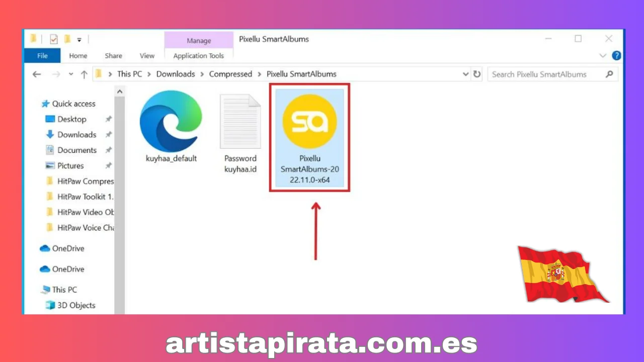Open Application Tools under Manage
The image size is (644, 362).
pos(198,56)
